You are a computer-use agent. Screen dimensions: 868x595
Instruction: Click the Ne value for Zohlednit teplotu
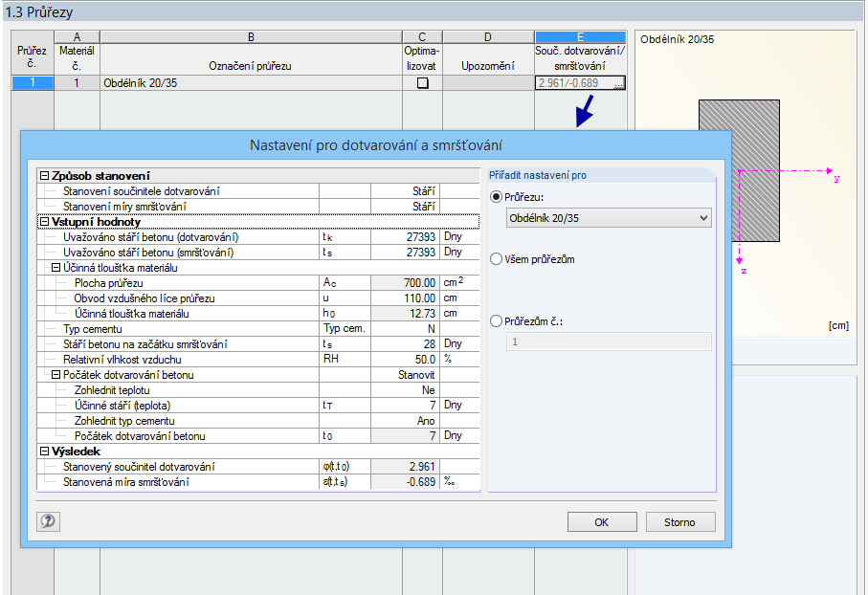tap(405, 390)
